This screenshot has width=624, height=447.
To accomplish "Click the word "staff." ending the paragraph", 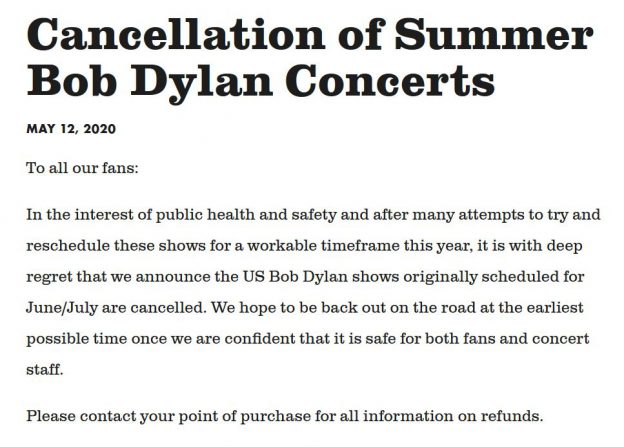I will [45, 369].
